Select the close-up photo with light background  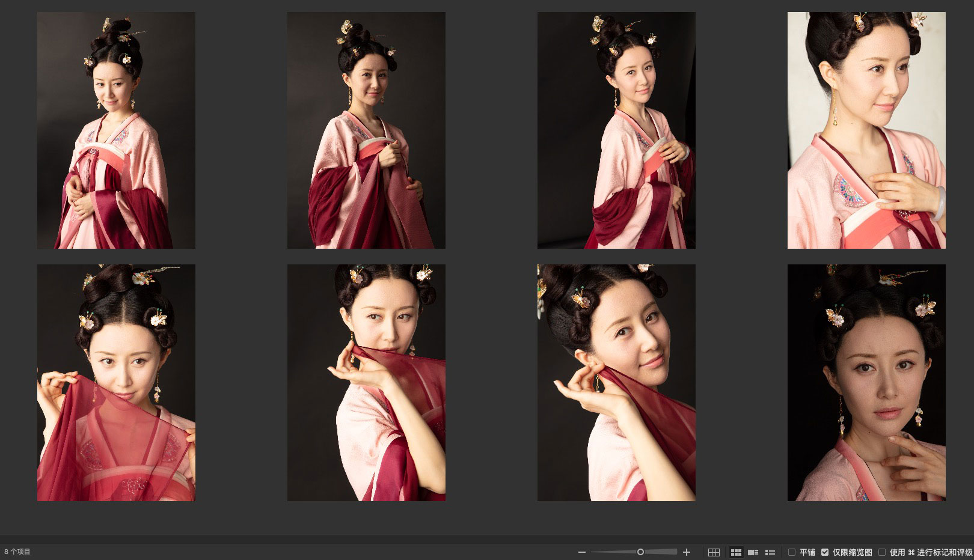point(866,130)
